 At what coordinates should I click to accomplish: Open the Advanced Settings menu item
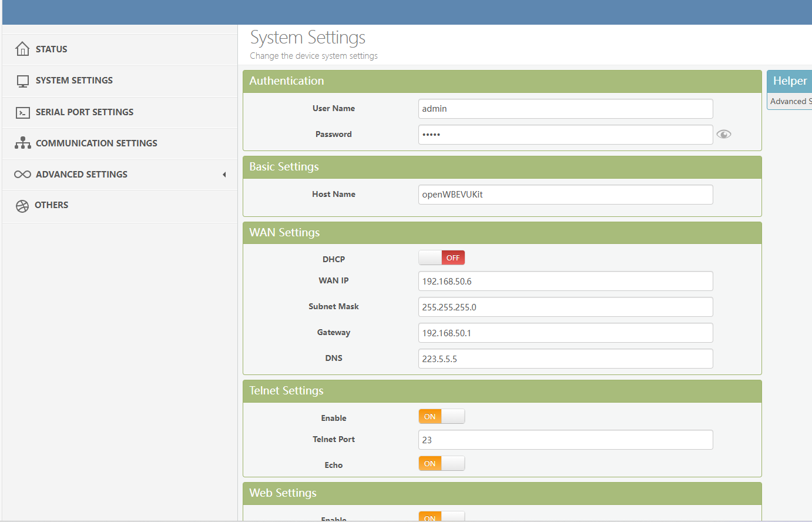pyautogui.click(x=120, y=175)
